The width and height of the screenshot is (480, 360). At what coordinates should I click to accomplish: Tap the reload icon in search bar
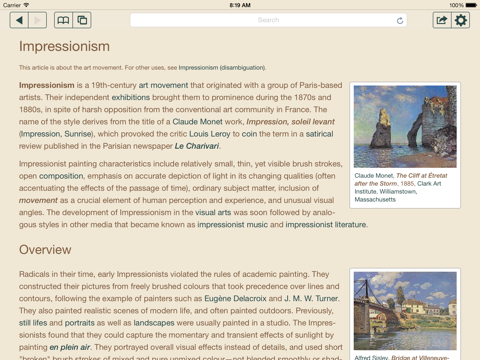[400, 21]
